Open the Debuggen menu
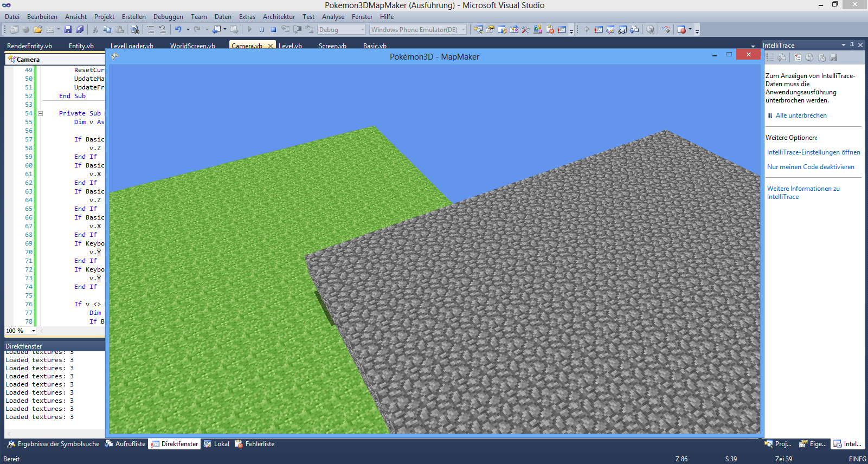The image size is (868, 464). click(x=168, y=17)
